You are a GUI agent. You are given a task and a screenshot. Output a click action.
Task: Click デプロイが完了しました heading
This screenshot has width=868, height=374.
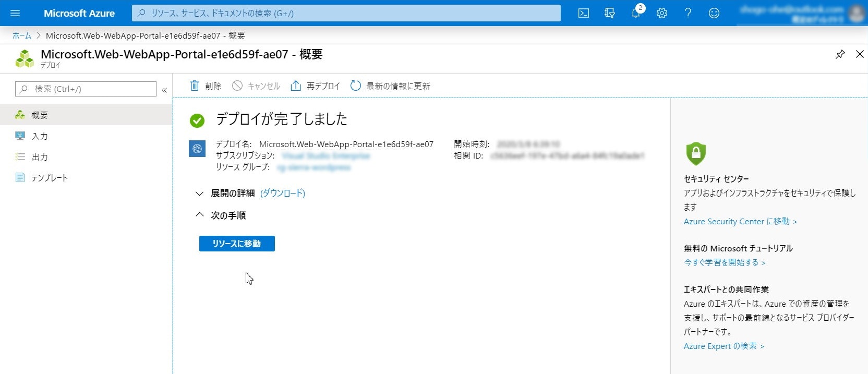[x=282, y=119]
